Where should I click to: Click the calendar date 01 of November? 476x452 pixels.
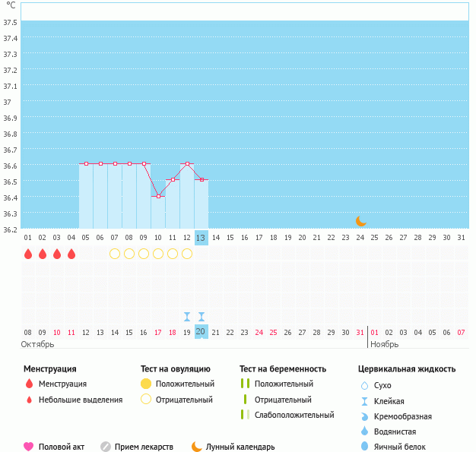point(375,332)
